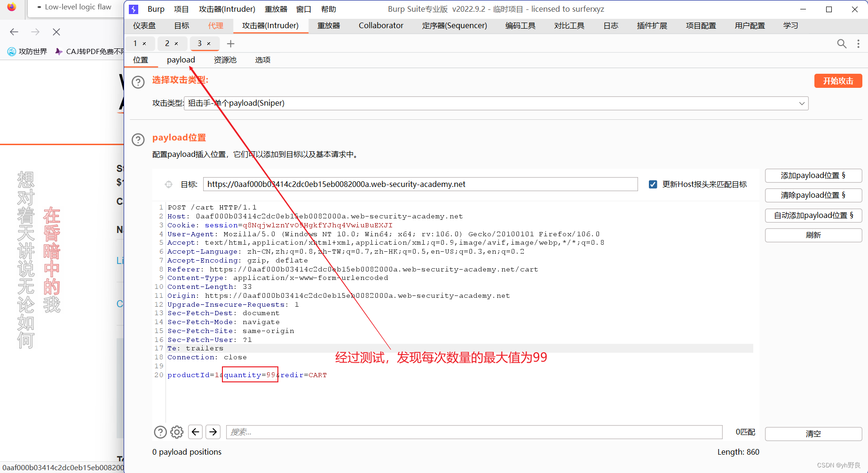Image resolution: width=868 pixels, height=473 pixels.
Task: Open the 帮助 menu
Action: coord(329,9)
